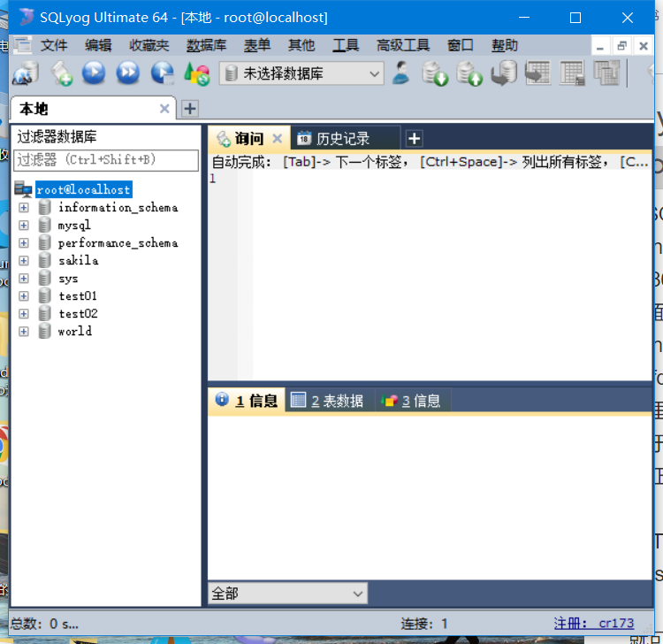Screen dimensions: 663x644
Task: Open the 编辑 menu
Action: [98, 45]
